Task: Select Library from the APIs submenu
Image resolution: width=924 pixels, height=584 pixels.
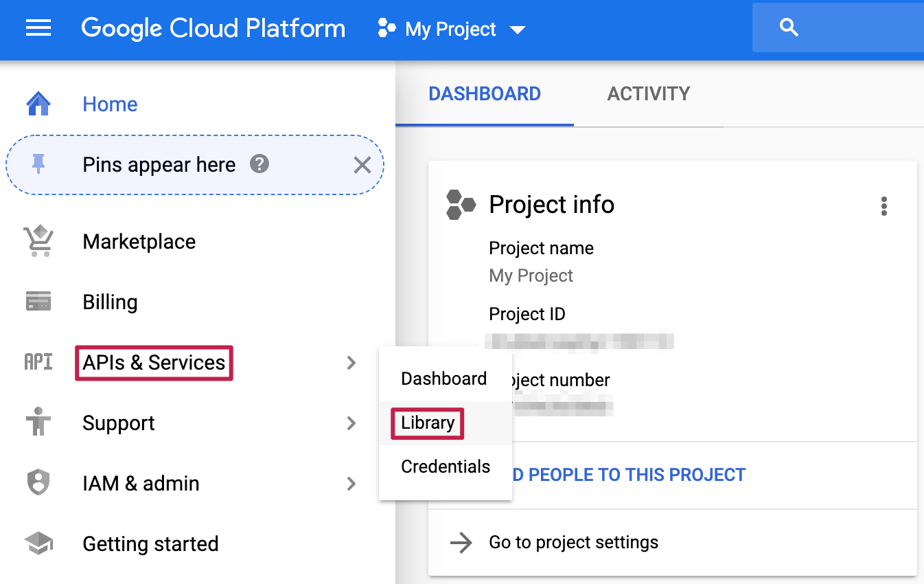Action: [428, 423]
